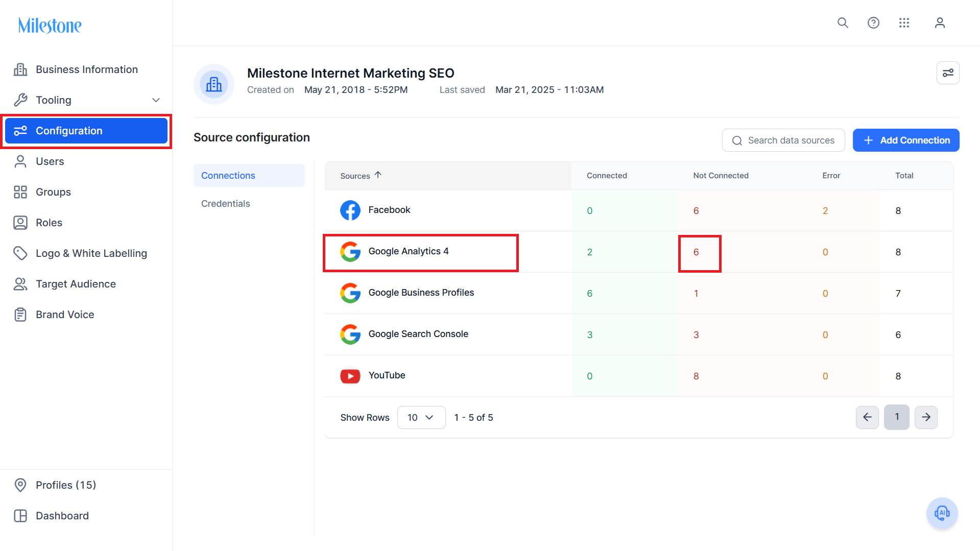980x551 pixels.
Task: Click the Total column header
Action: [x=904, y=176]
